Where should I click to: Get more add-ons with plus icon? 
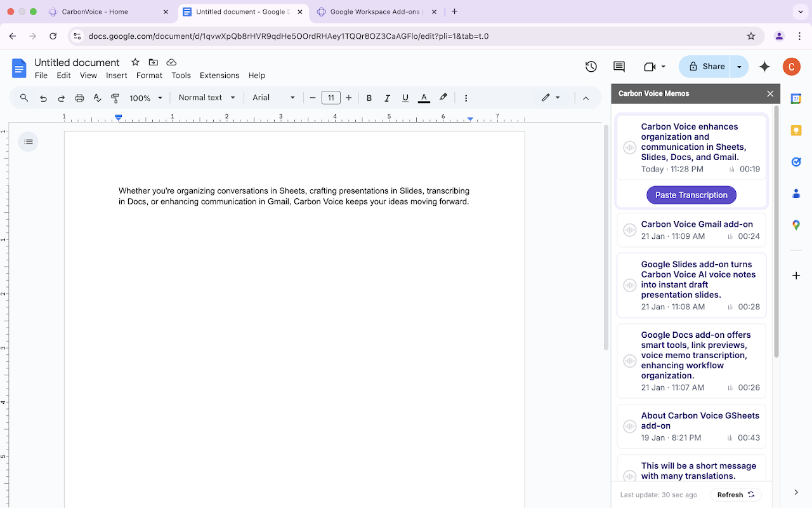796,276
